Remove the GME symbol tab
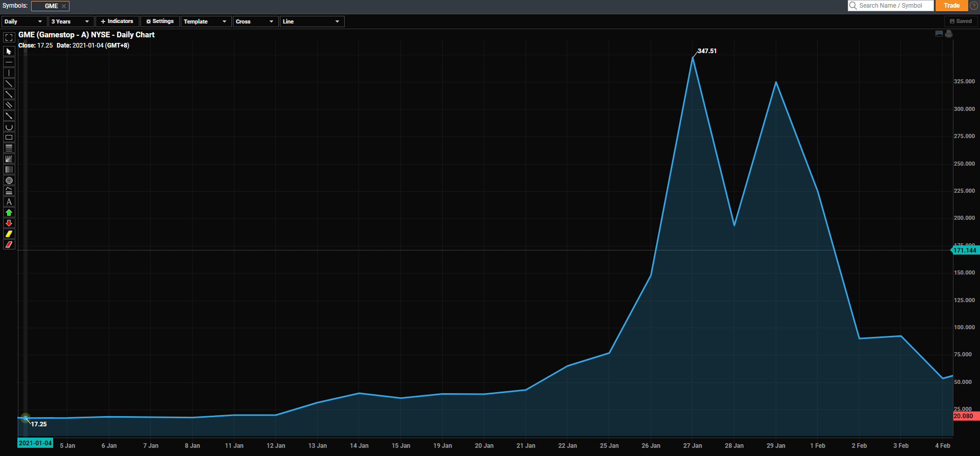Screen dimensions: 980x456 point(64,6)
